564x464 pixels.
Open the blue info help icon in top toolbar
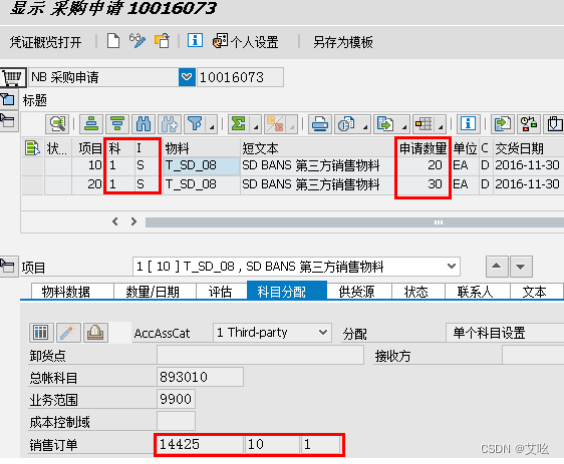tap(195, 40)
